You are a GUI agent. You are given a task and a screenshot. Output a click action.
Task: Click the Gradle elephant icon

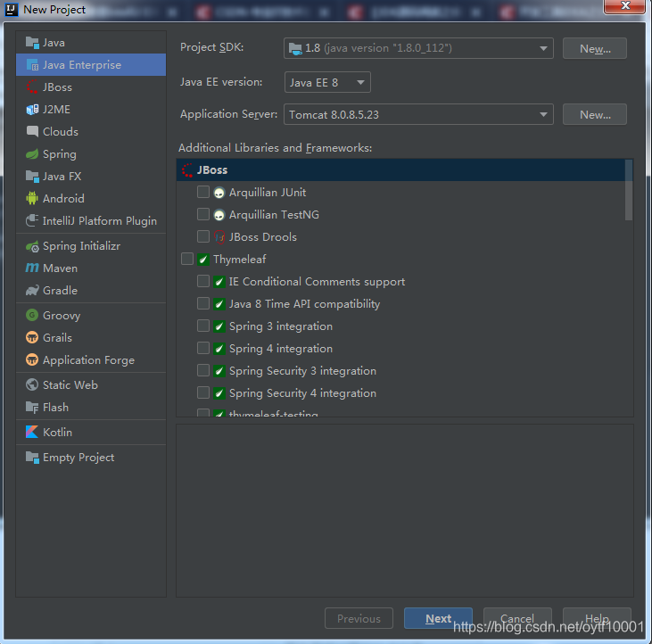(32, 290)
